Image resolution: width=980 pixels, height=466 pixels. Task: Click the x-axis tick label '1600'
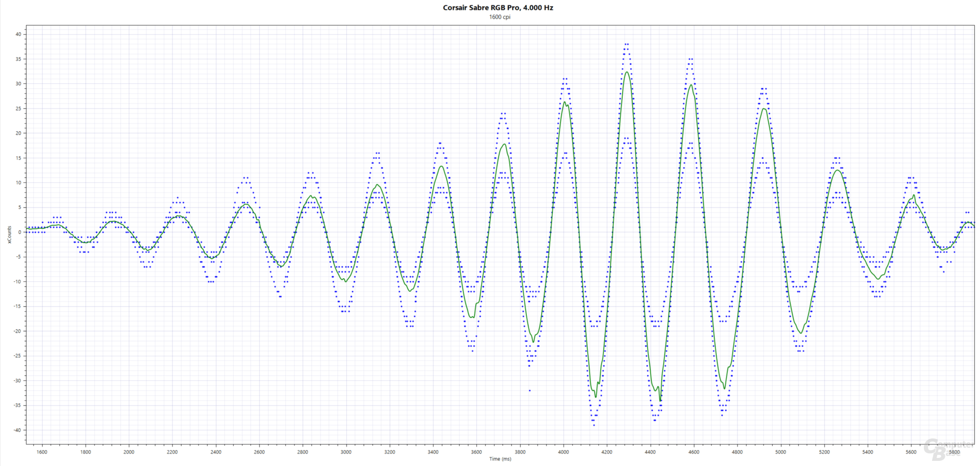coord(42,452)
